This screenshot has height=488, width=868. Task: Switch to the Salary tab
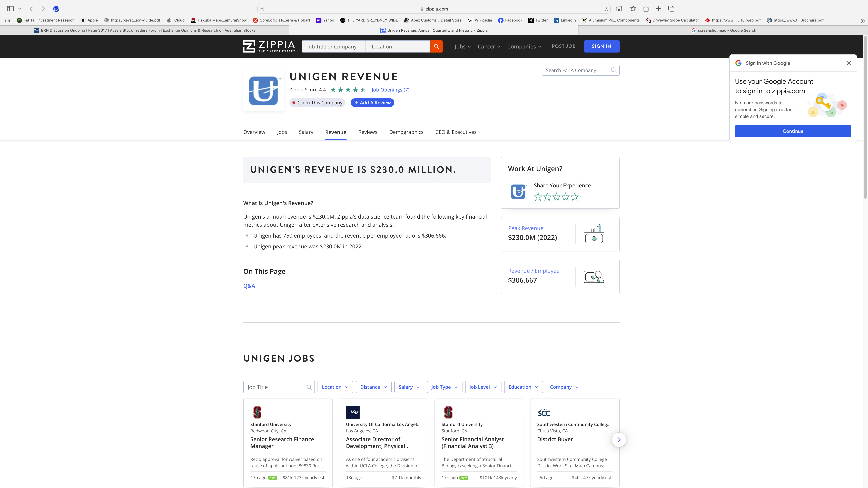[x=306, y=132]
